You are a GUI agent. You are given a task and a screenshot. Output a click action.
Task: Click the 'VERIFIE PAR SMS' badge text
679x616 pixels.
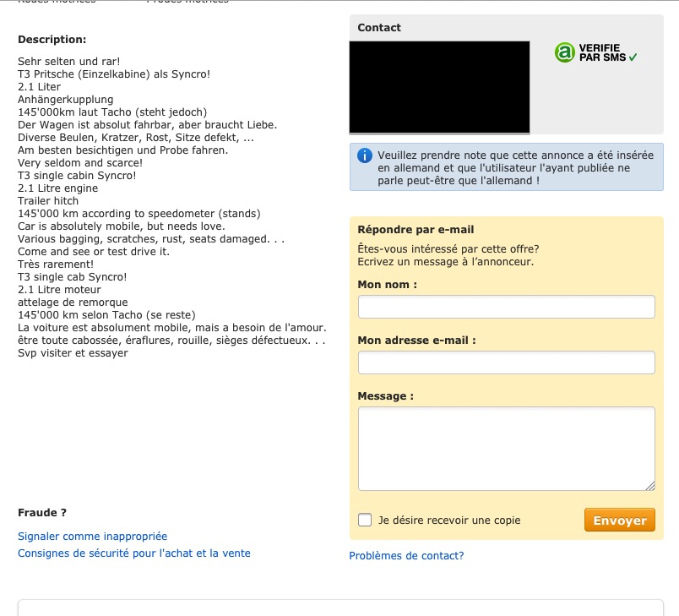click(x=602, y=52)
